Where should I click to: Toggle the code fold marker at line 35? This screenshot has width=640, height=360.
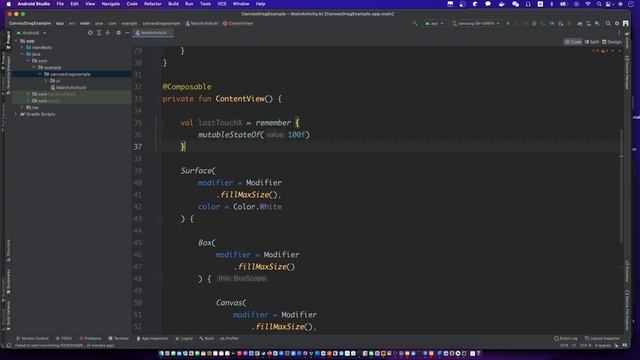[160, 123]
